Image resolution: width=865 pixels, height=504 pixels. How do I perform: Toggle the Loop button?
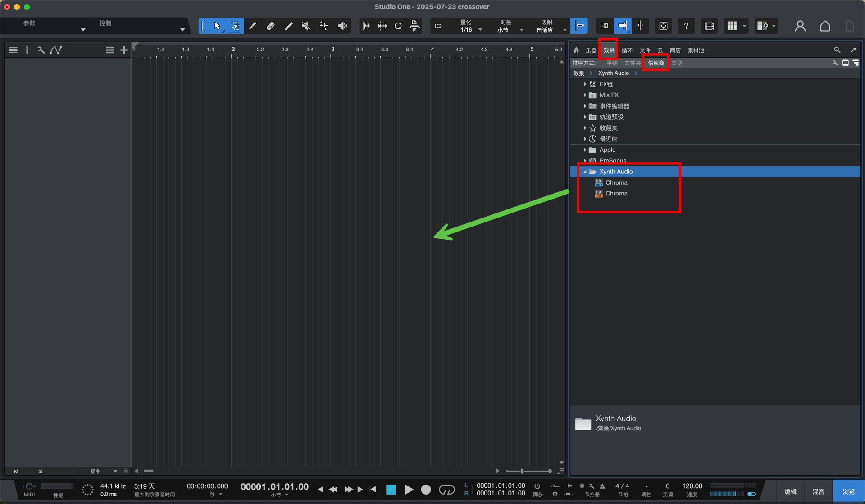click(446, 490)
